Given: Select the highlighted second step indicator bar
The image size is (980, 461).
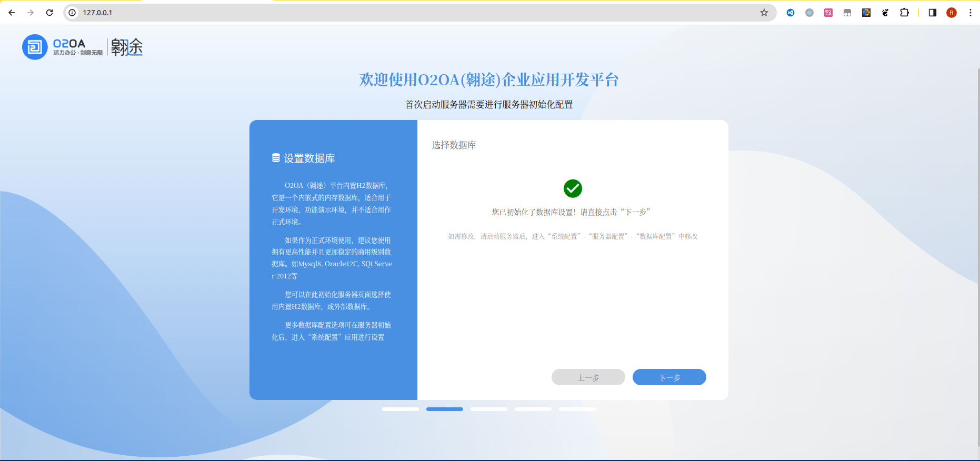Looking at the screenshot, I should [445, 409].
